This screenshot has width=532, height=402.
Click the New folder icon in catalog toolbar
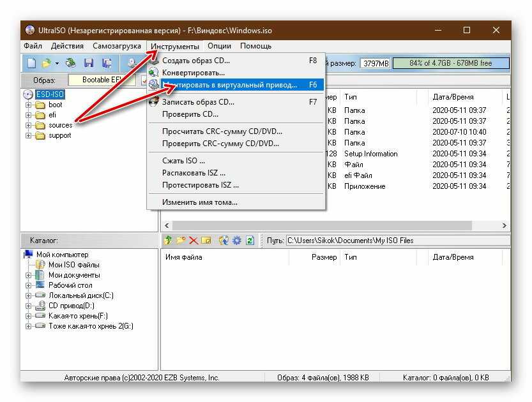click(x=181, y=241)
